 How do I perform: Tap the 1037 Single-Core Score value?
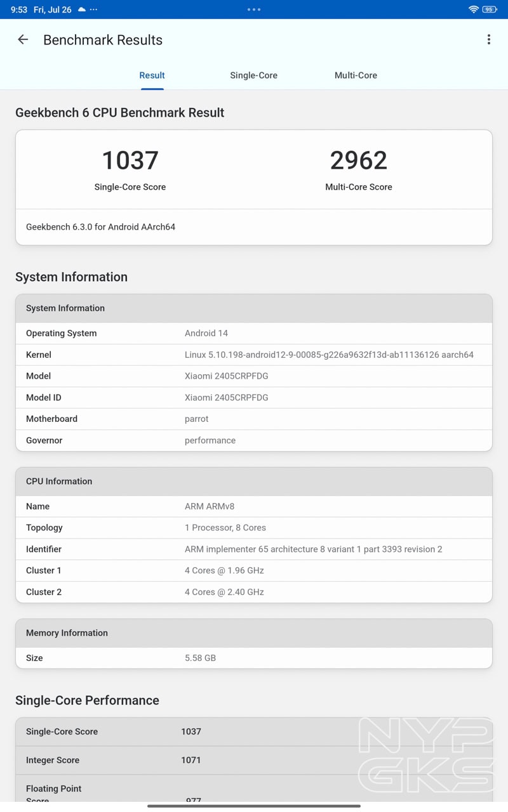[130, 160]
